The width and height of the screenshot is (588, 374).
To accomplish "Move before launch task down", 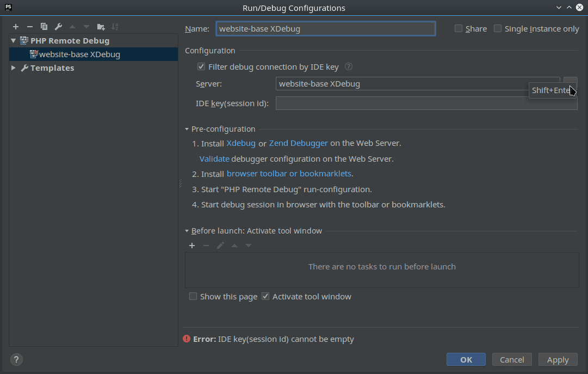I will (249, 246).
